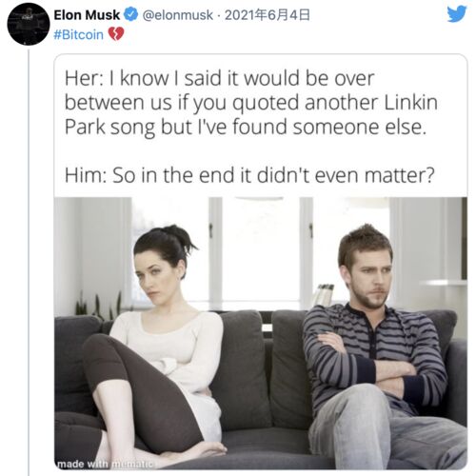Click the blue verified badge

130,15
